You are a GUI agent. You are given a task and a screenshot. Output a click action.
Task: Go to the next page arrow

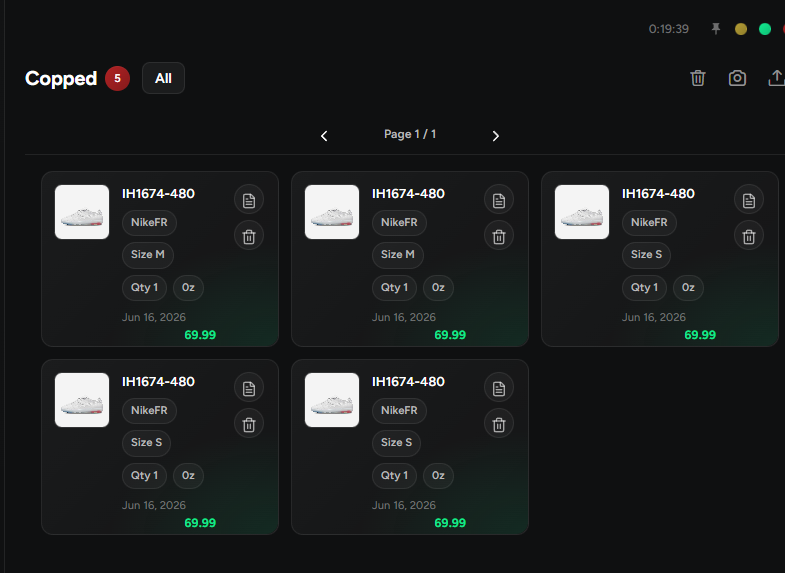(x=496, y=136)
